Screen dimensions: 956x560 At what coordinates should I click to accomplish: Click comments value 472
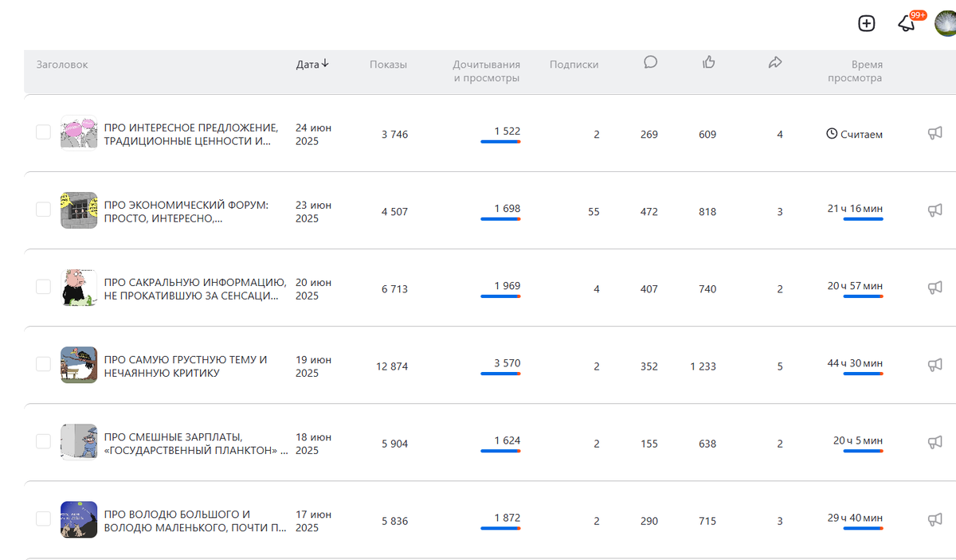click(649, 212)
